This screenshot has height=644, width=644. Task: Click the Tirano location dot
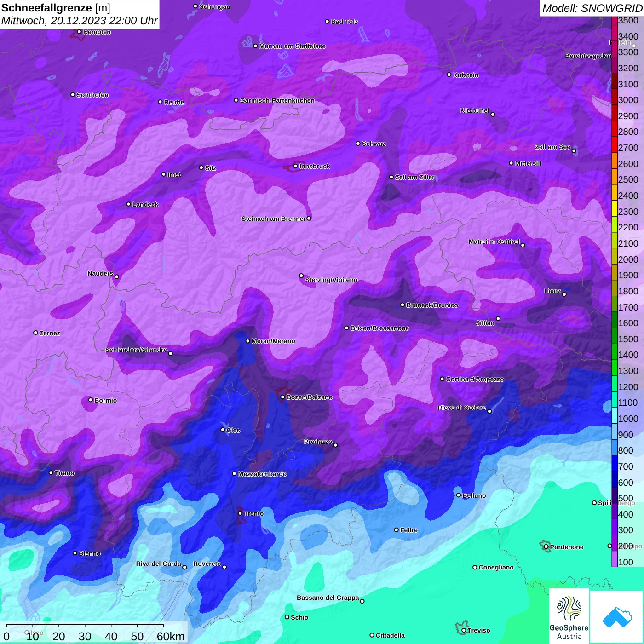click(51, 472)
